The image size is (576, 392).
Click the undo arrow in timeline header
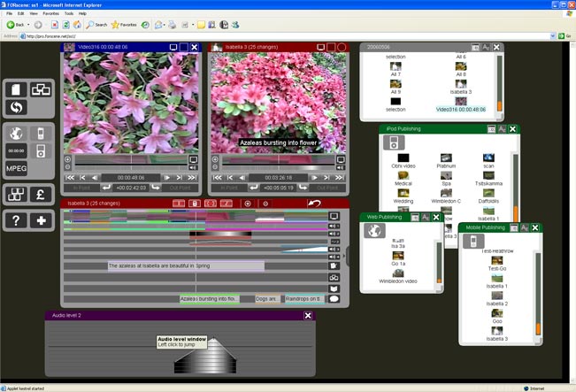click(314, 204)
